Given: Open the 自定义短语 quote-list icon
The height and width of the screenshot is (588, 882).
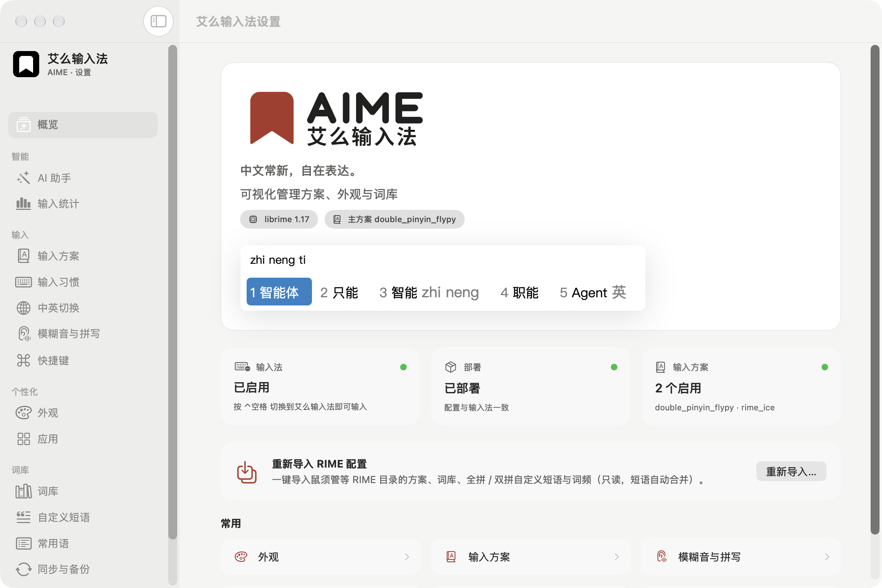Looking at the screenshot, I should (x=23, y=517).
